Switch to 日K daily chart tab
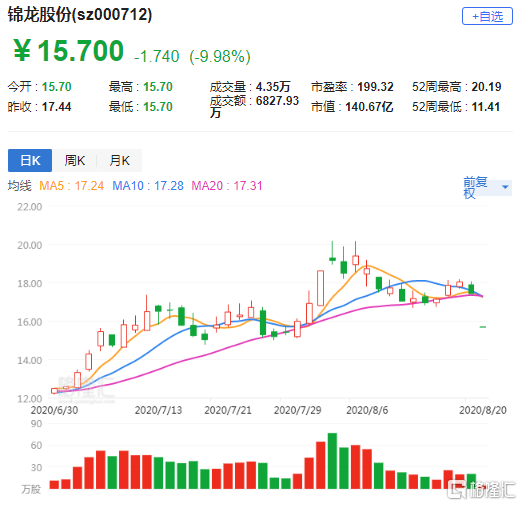Viewport: 522px width, 506px height. pos(30,160)
